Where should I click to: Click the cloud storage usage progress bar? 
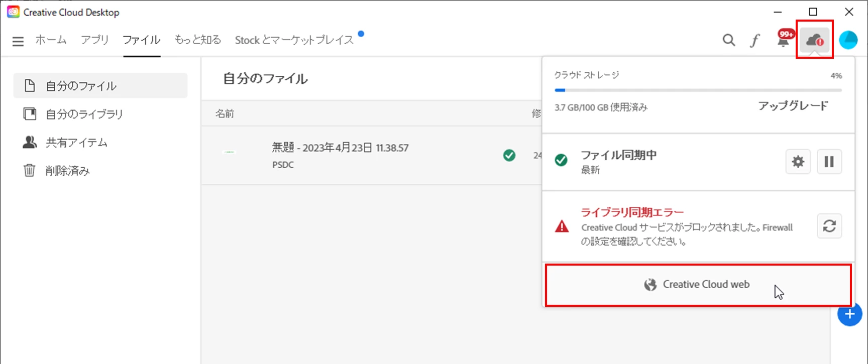(x=698, y=90)
